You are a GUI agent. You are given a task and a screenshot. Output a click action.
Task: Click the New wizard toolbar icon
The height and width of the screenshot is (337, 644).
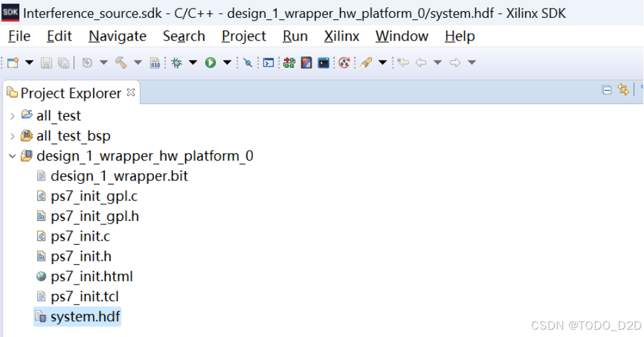(13, 63)
